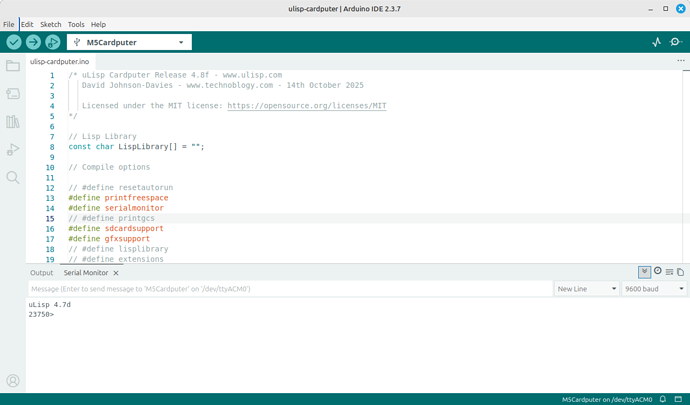Clear the Serial Monitor output

[669, 272]
